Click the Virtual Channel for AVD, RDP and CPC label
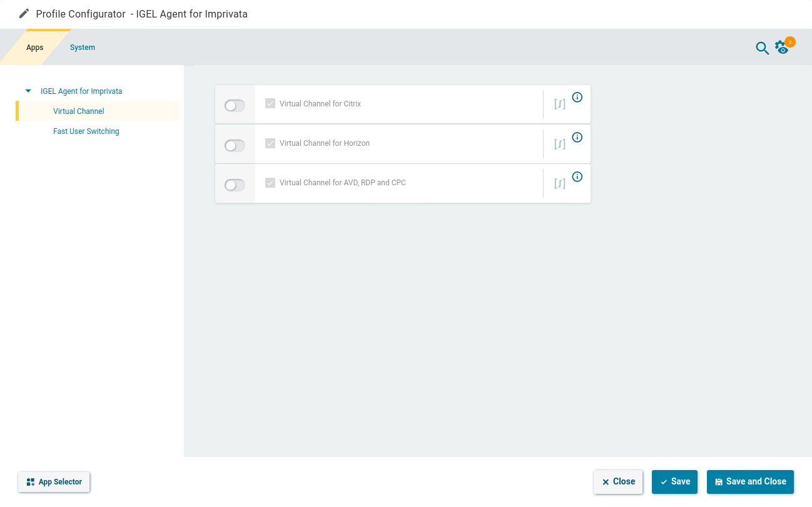The height and width of the screenshot is (507, 812). click(x=343, y=183)
